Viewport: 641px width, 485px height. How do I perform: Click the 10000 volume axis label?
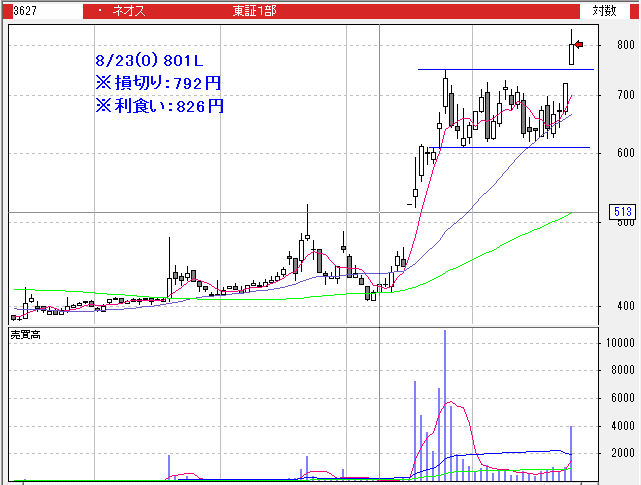(617, 343)
